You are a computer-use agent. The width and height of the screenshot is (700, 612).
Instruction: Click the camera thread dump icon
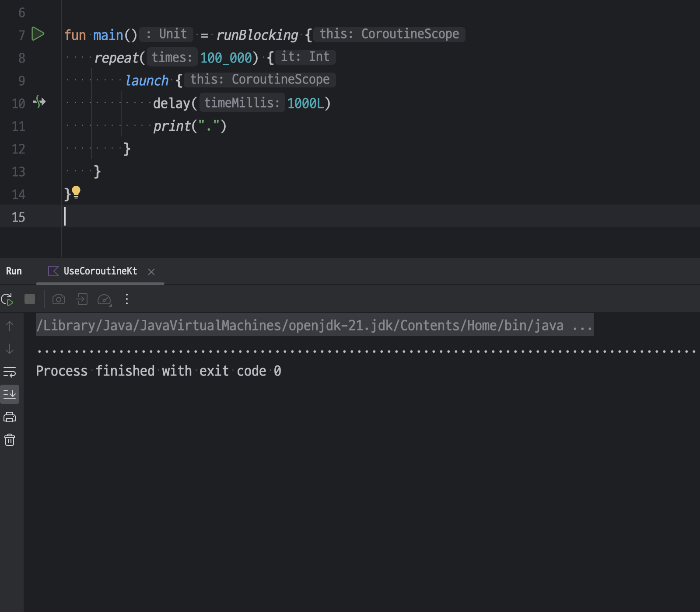point(59,299)
